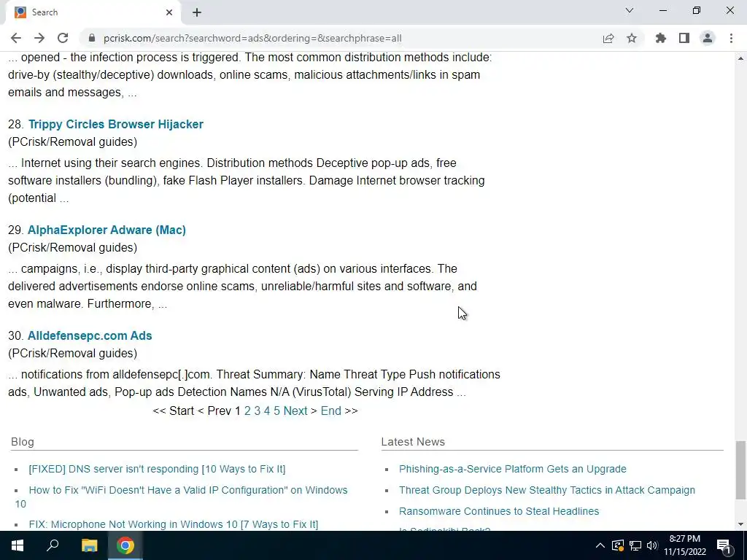Click the Next pagination link
747x560 pixels.
(x=295, y=411)
